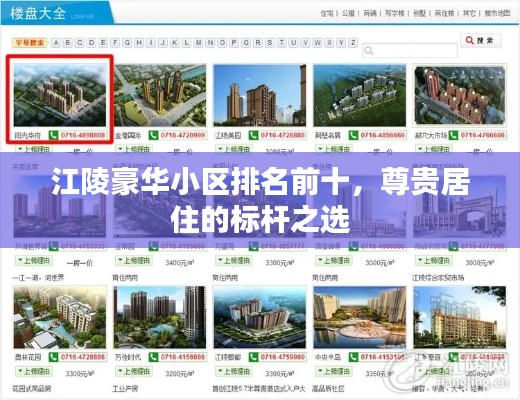Filter listings by letter W
The width and height of the screenshot is (520, 400).
317,43
